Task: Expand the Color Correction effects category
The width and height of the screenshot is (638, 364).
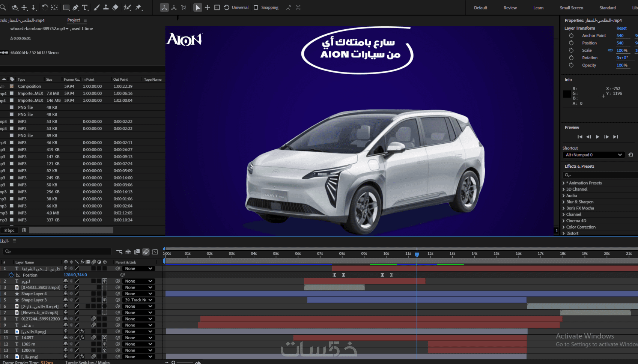Action: click(564, 227)
